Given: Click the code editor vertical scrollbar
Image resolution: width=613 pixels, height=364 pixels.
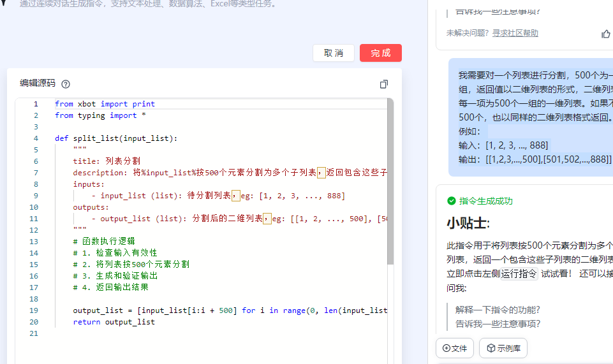Looking at the screenshot, I should tap(390, 185).
